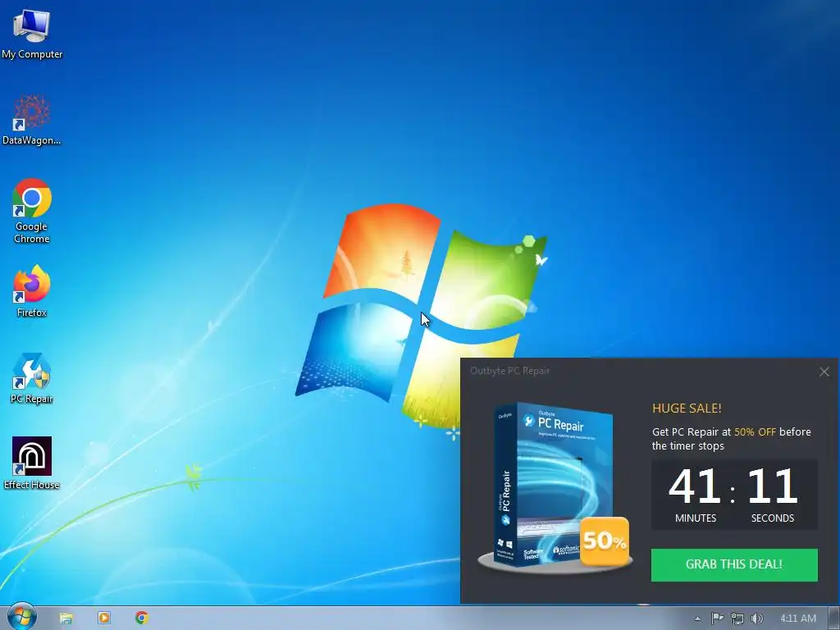Launch the media player taskbar icon
This screenshot has height=630, width=840.
(104, 618)
